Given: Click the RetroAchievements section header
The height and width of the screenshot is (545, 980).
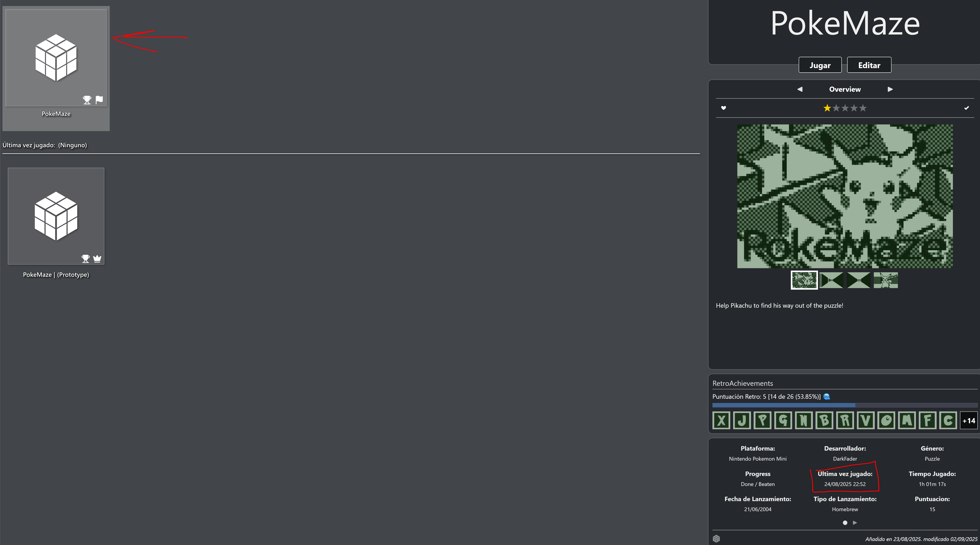Looking at the screenshot, I should 743,383.
